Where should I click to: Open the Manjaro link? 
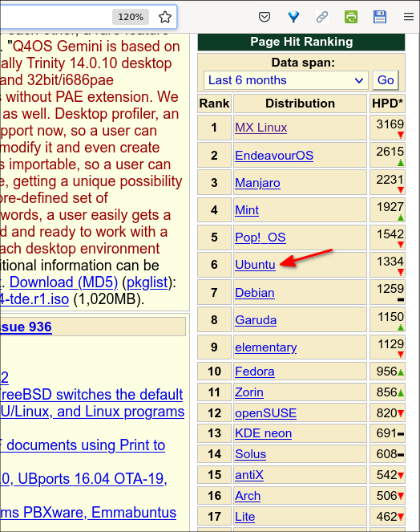257,183
